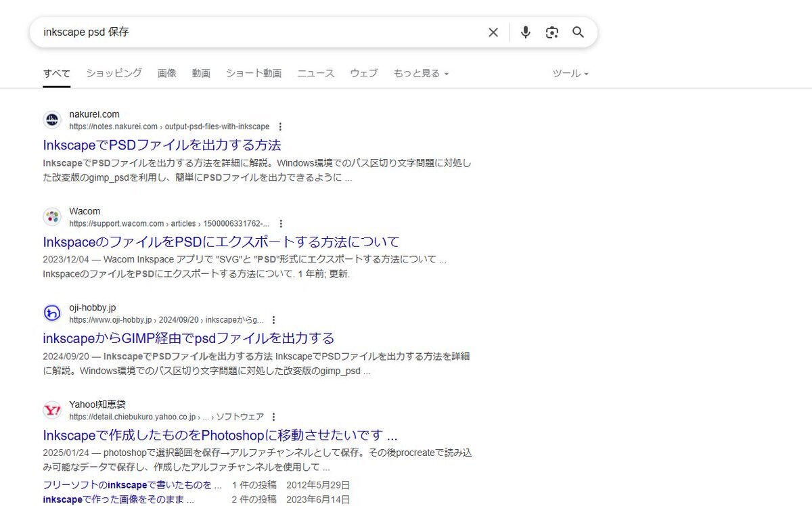Switch to the ショート動画 tab
The width and height of the screenshot is (812, 506).
pyautogui.click(x=254, y=73)
